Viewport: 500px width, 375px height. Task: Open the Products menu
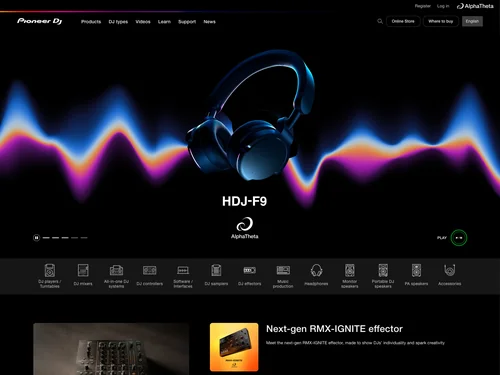[91, 22]
